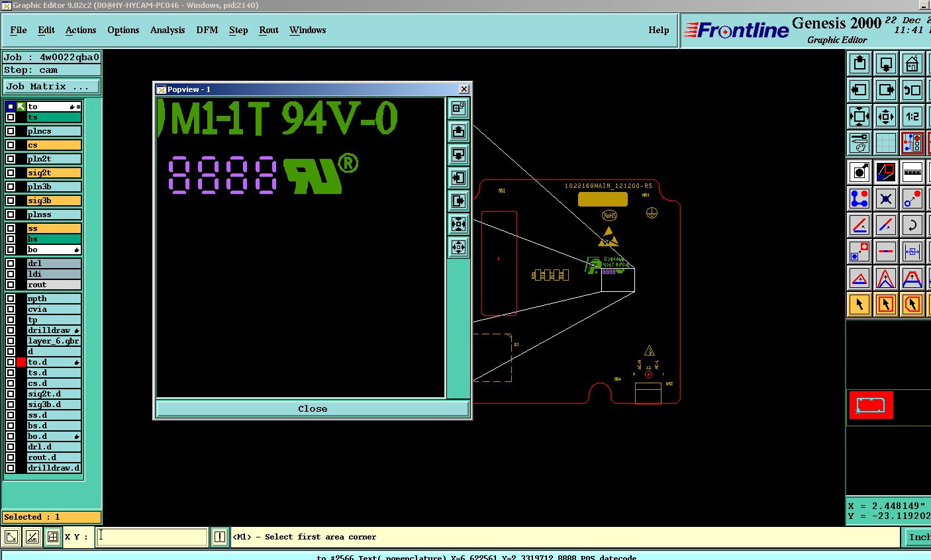Click the exclamation mark icon beside coordinate field
The width and height of the screenshot is (931, 560).
click(220, 537)
